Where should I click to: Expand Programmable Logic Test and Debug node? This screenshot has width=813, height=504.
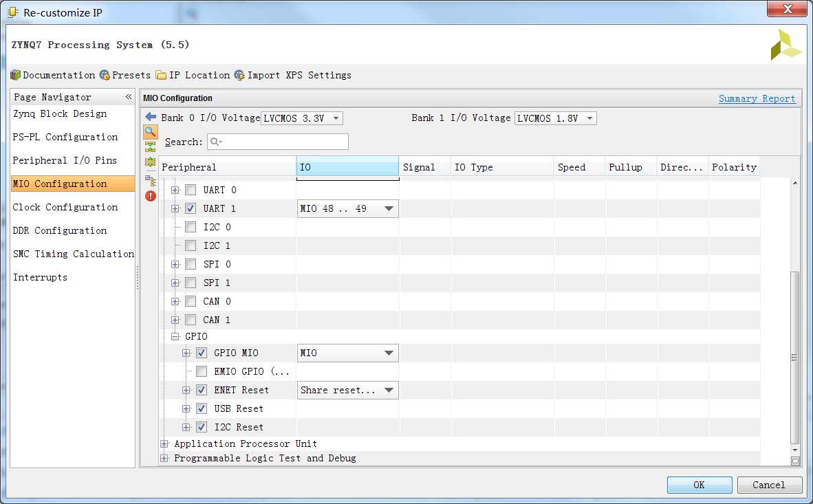[164, 459]
